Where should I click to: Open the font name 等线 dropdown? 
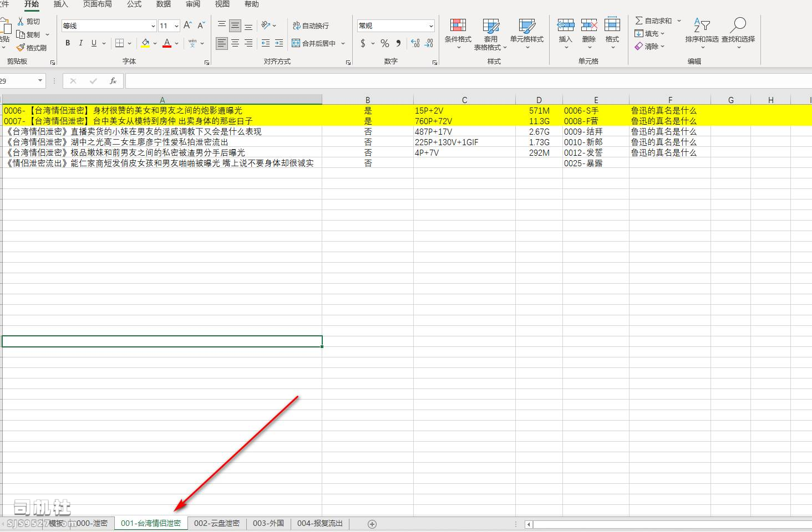(x=153, y=26)
